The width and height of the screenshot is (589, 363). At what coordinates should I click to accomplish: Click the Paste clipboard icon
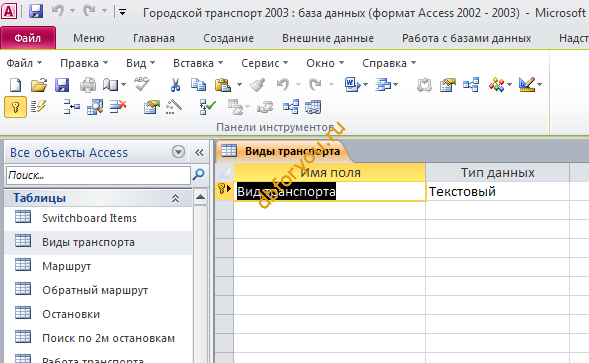pyautogui.click(x=223, y=85)
